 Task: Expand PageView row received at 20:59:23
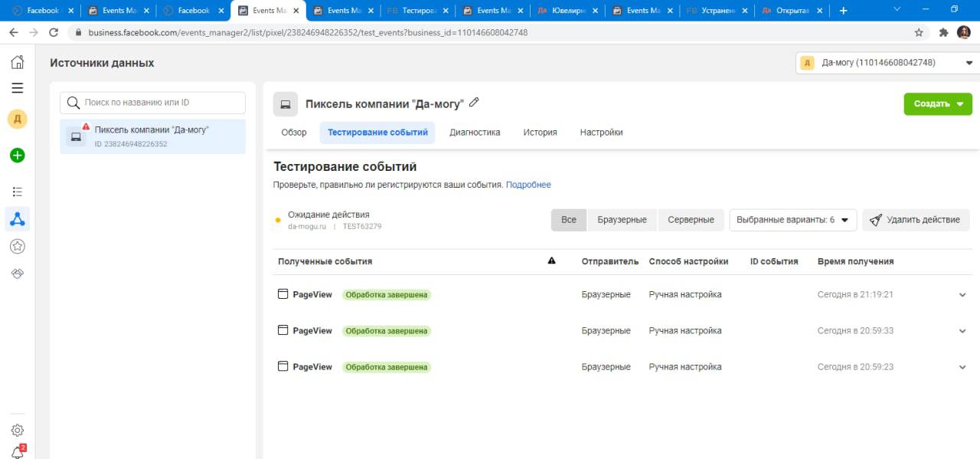962,367
